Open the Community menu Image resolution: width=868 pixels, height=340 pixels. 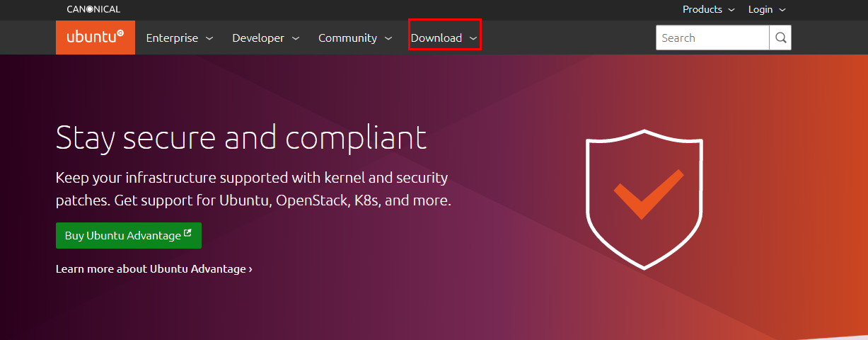click(x=355, y=38)
